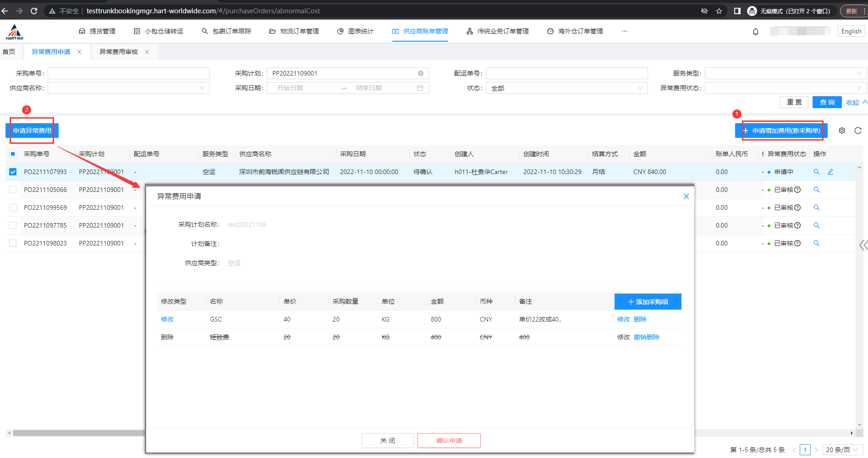Open the 20 条/页 page size dropdown
Viewport: 868px width, 458px height.
pyautogui.click(x=842, y=450)
